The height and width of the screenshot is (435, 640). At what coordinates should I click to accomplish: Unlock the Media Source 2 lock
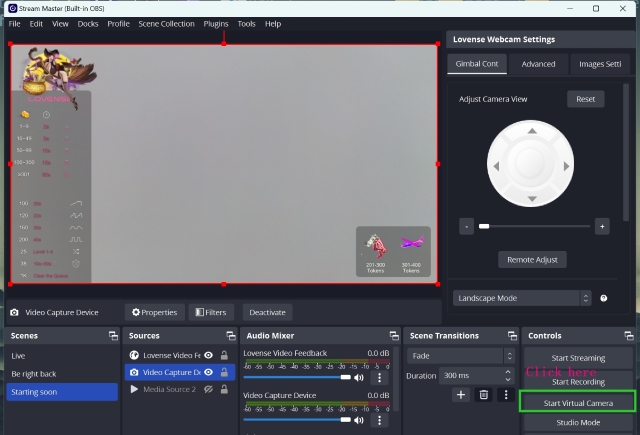223,389
